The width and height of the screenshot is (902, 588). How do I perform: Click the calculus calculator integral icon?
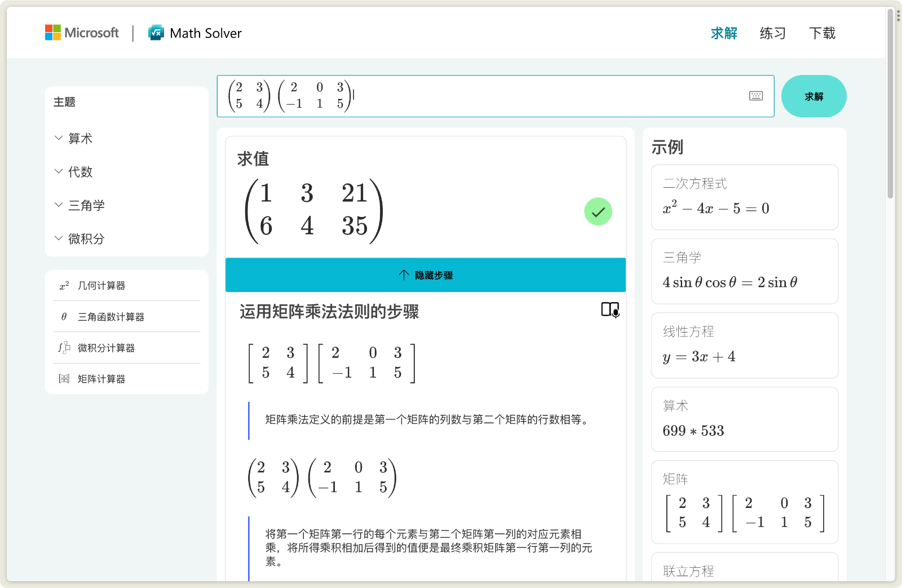point(64,348)
